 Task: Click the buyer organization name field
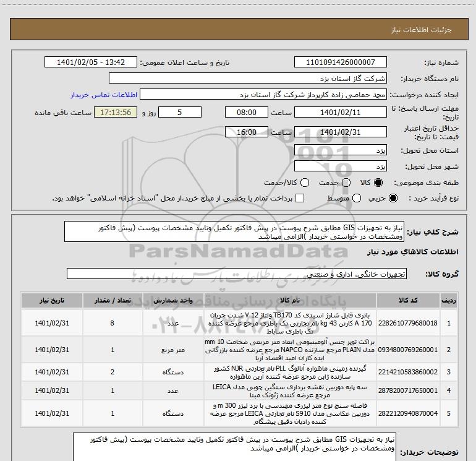pyautogui.click(x=248, y=79)
